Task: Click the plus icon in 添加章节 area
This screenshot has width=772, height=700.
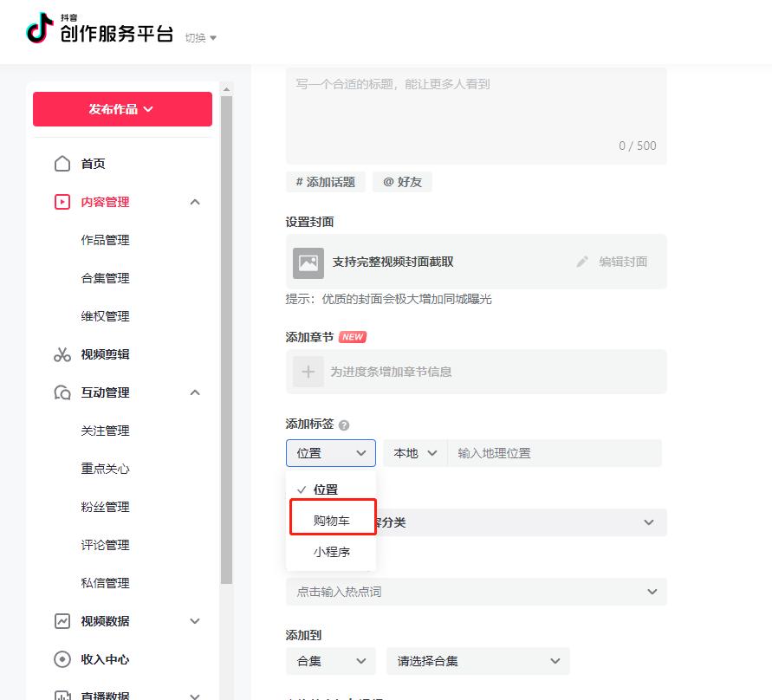Action: (308, 371)
